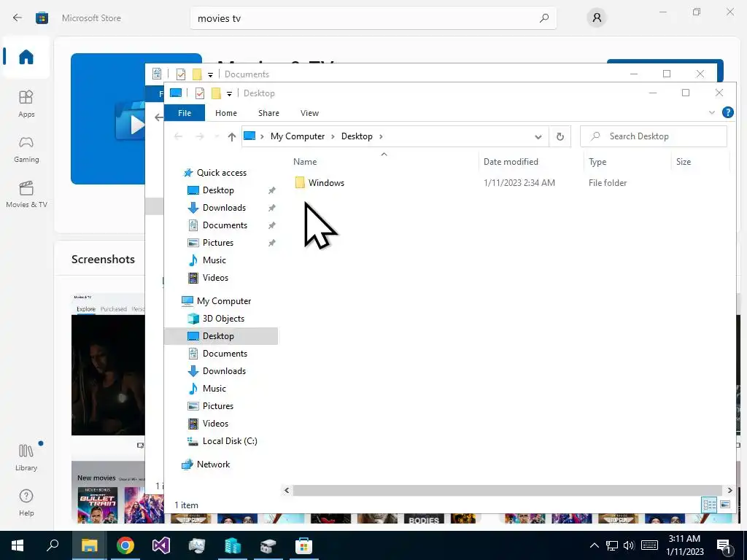The height and width of the screenshot is (560, 747).
Task: Switch to the Home ribbon tab
Action: pyautogui.click(x=226, y=113)
